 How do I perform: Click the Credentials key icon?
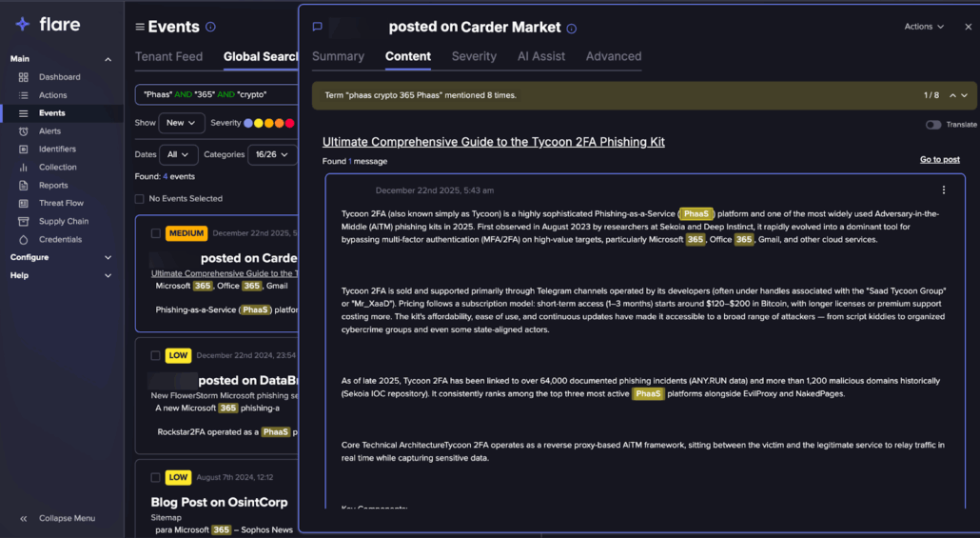(24, 240)
